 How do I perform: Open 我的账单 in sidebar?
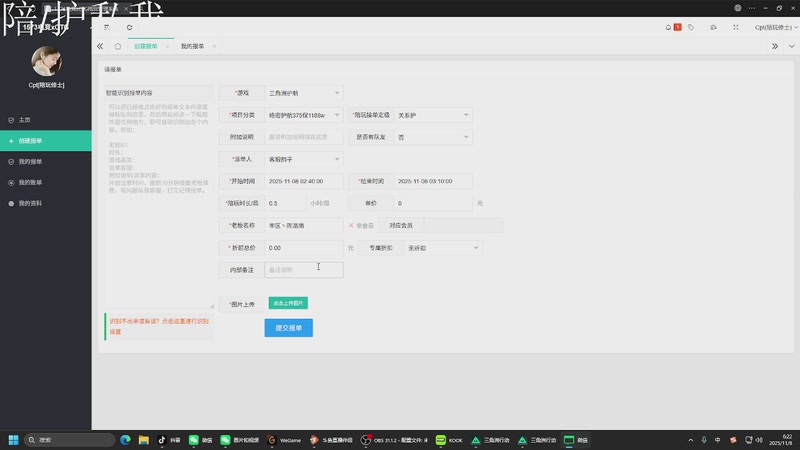coord(46,183)
